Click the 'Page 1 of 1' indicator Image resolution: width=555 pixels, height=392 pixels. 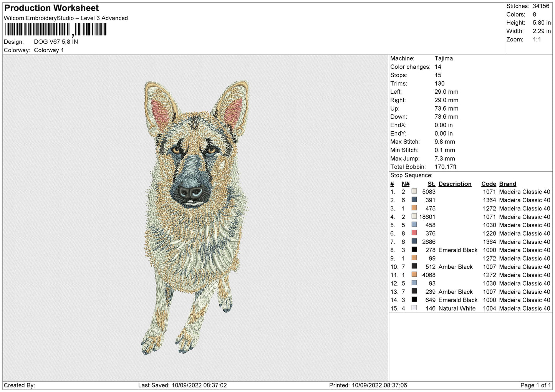point(535,385)
